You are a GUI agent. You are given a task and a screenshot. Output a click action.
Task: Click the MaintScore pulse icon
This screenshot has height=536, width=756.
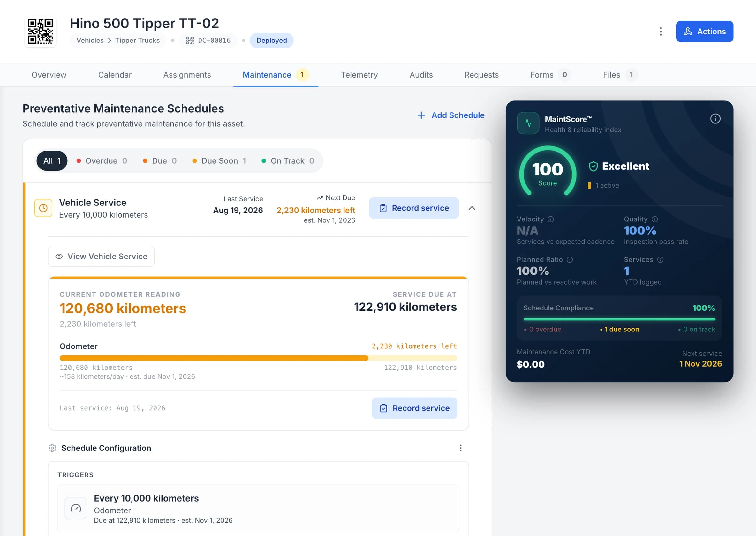(x=528, y=123)
